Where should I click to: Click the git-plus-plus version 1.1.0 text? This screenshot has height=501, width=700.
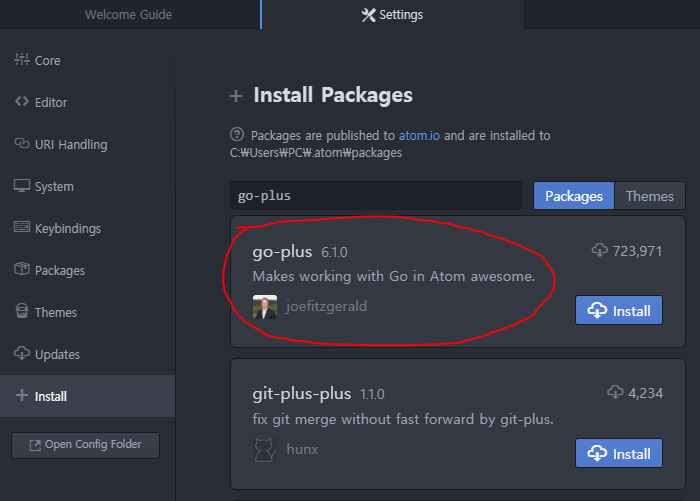point(372,395)
